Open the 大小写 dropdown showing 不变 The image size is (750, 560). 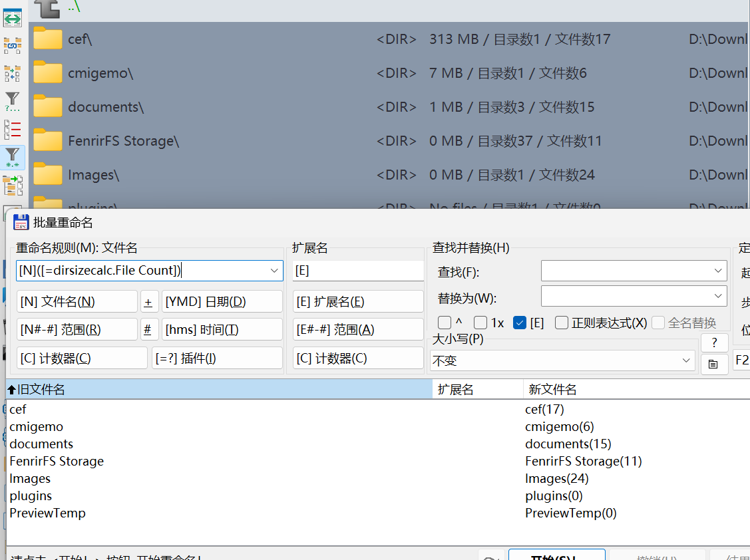pos(686,360)
